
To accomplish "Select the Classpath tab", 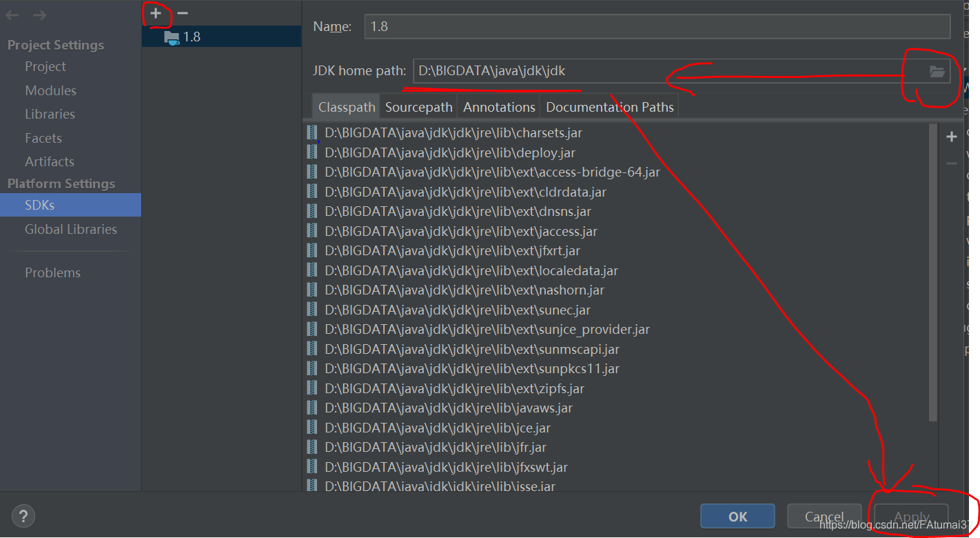I will click(x=346, y=106).
